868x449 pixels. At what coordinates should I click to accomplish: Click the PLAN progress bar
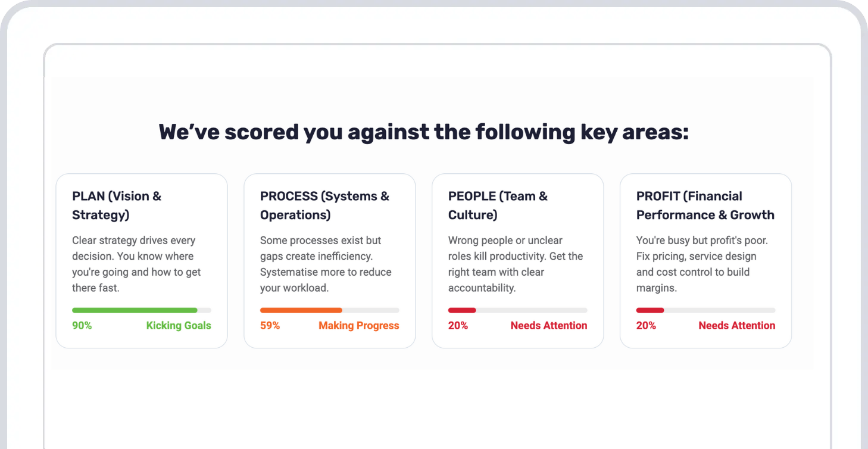141,310
